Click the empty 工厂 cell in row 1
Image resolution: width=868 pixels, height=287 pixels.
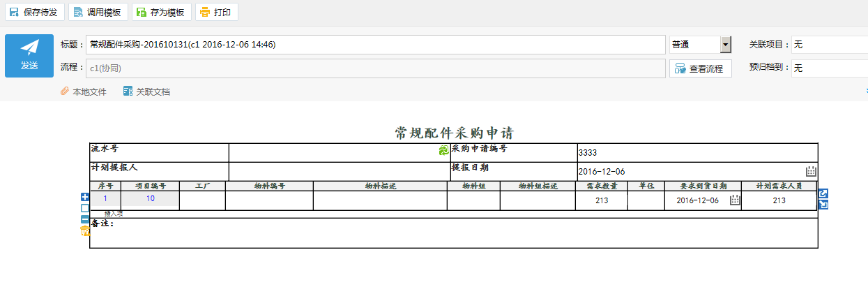[x=202, y=200]
